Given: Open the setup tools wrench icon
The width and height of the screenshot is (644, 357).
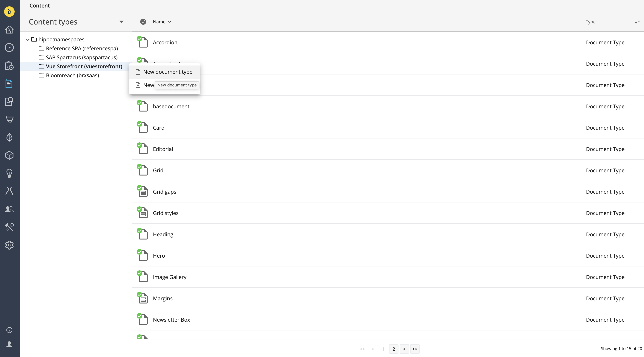Looking at the screenshot, I should pyautogui.click(x=9, y=227).
